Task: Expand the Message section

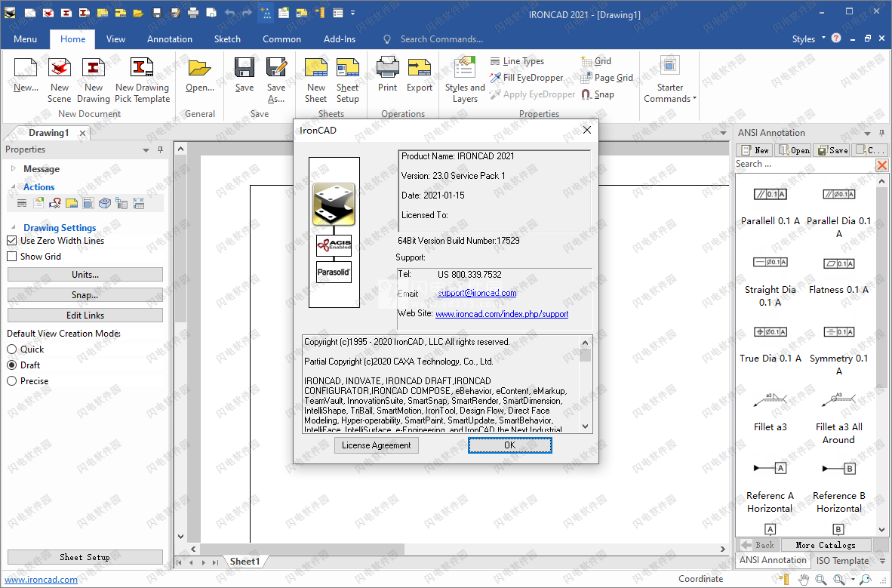Action: tap(13, 168)
